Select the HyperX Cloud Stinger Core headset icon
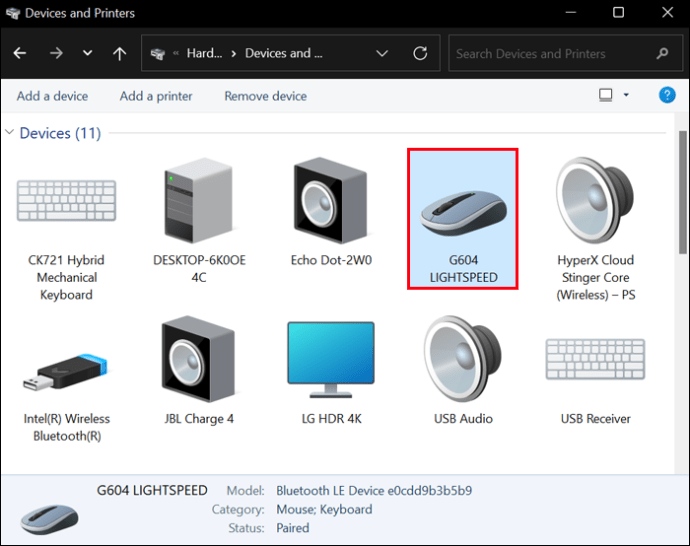The height and width of the screenshot is (546, 690). (595, 201)
